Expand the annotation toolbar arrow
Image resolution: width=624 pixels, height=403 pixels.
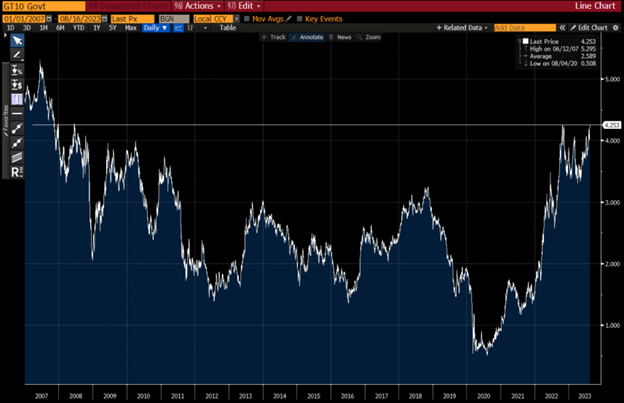[5, 35]
